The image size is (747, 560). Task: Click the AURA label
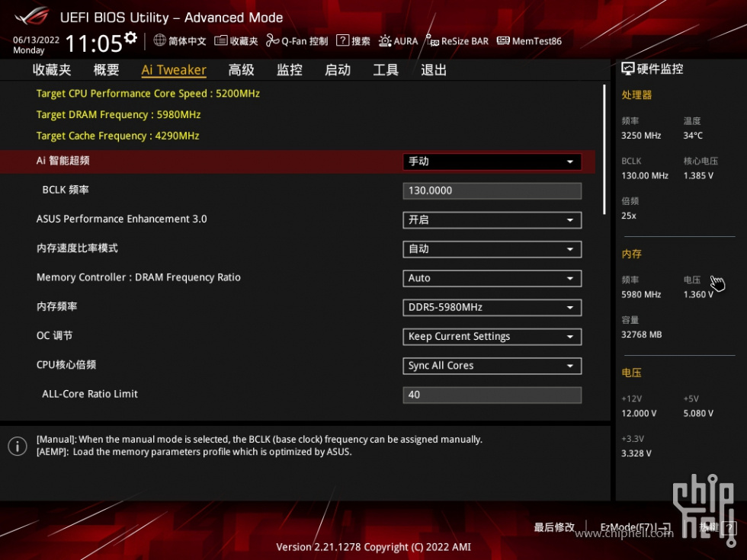(406, 41)
